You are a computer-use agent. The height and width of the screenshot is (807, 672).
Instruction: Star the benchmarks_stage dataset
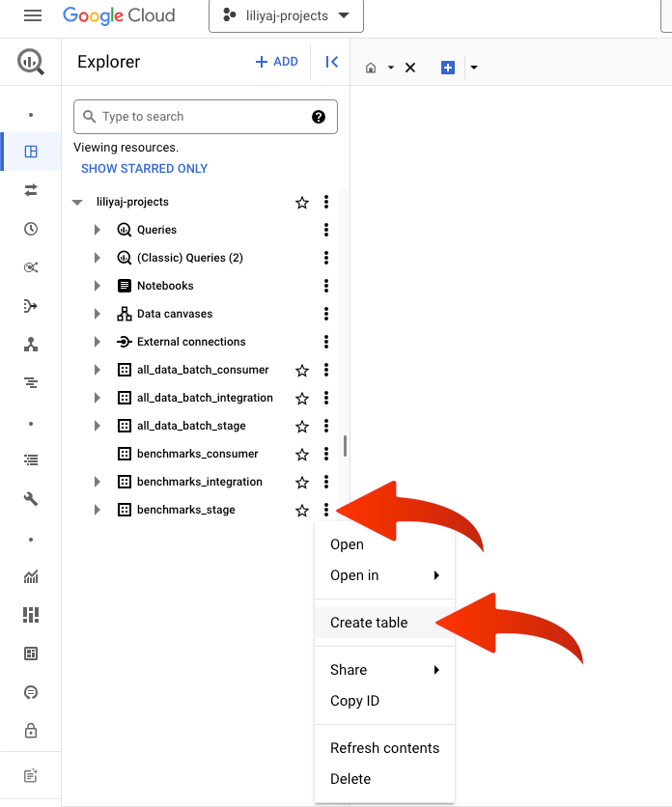302,510
